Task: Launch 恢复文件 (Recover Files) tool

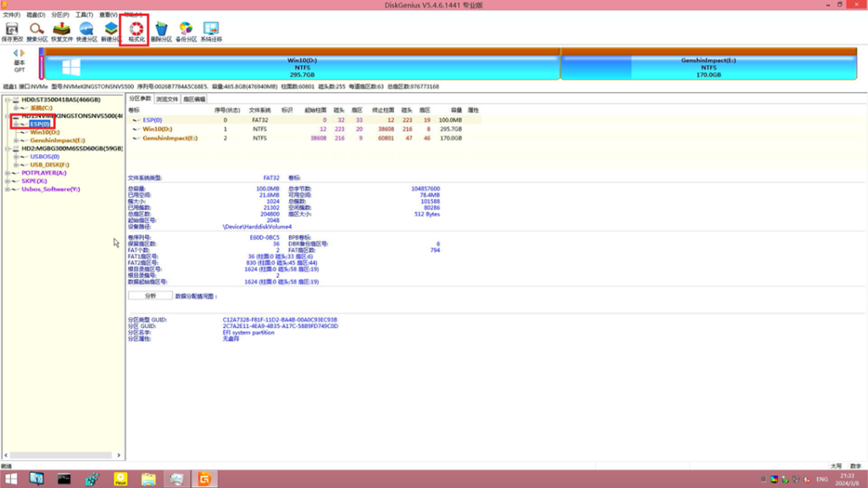Action: click(x=61, y=32)
